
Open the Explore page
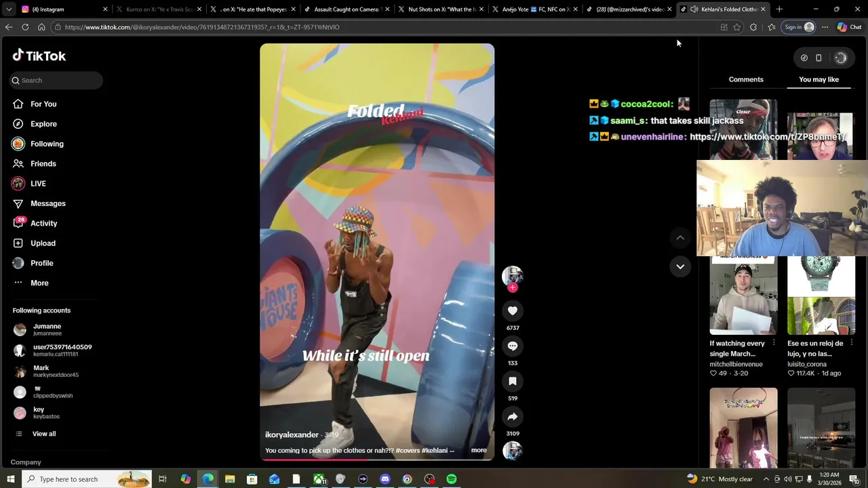coord(43,124)
